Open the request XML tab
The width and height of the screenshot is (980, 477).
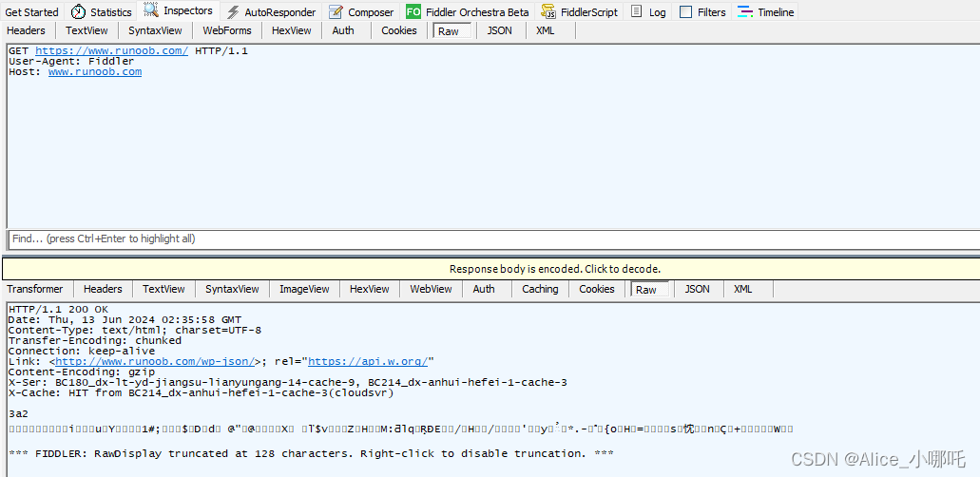[545, 30]
